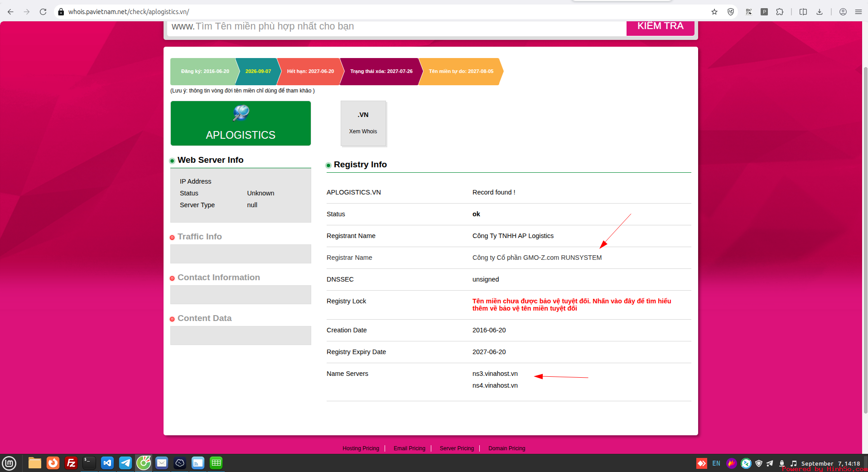
Task: Open the shield tray icon
Action: click(x=759, y=463)
